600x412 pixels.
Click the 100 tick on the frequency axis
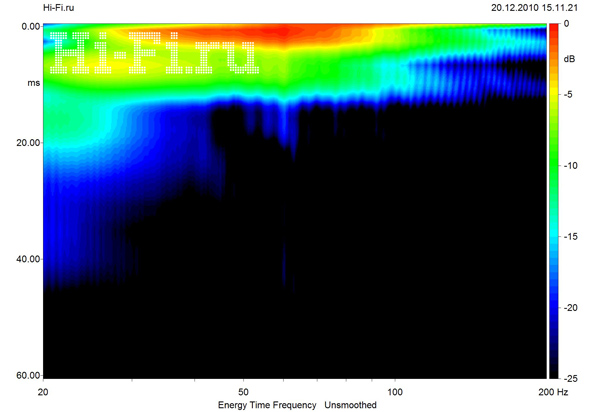(395, 391)
